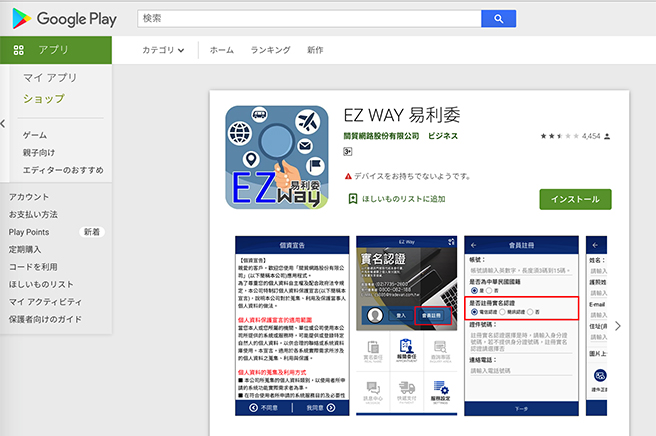The image size is (656, 436).
Task: Select 電信認證 radio button in screenshot
Action: pyautogui.click(x=474, y=312)
